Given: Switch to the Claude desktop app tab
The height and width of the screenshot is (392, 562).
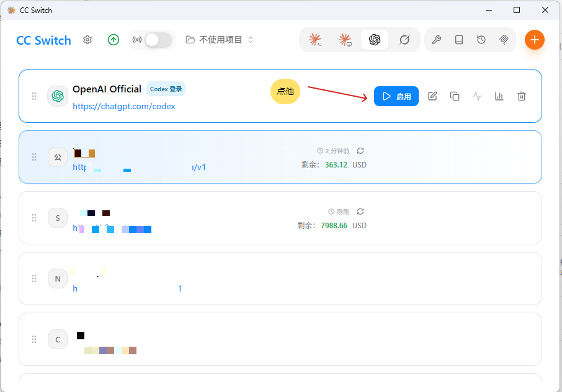Looking at the screenshot, I should 345,40.
